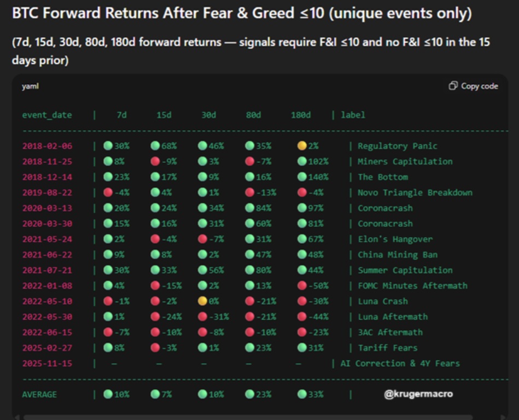Click the yellow circle next to 2% in 2018-02-06 row

point(302,146)
